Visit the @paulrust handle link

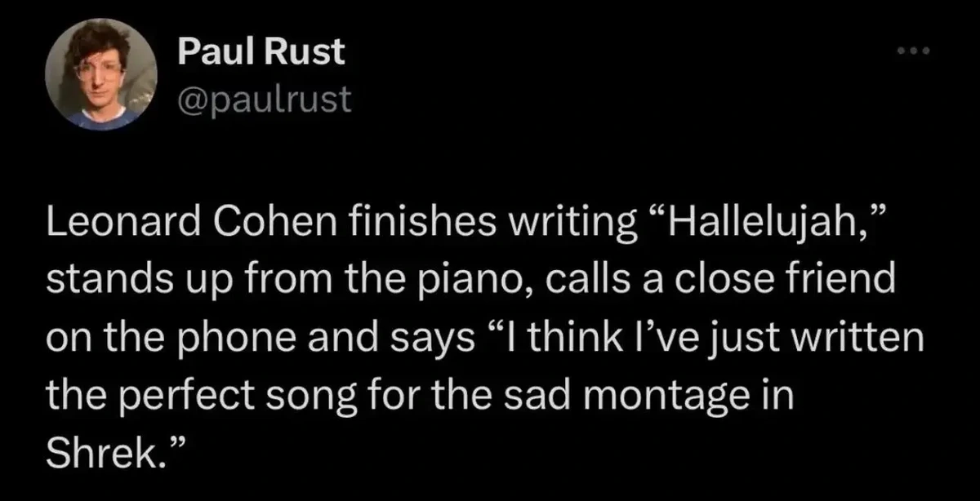(x=264, y=98)
